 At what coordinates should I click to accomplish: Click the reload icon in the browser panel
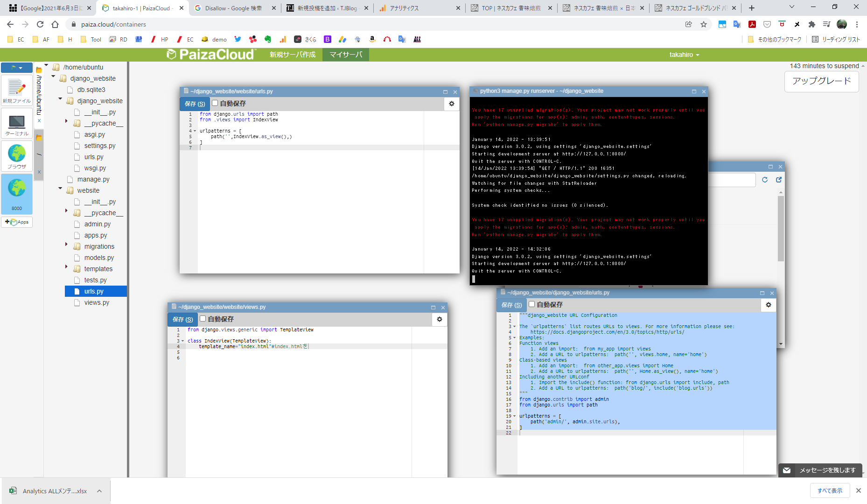pos(765,180)
